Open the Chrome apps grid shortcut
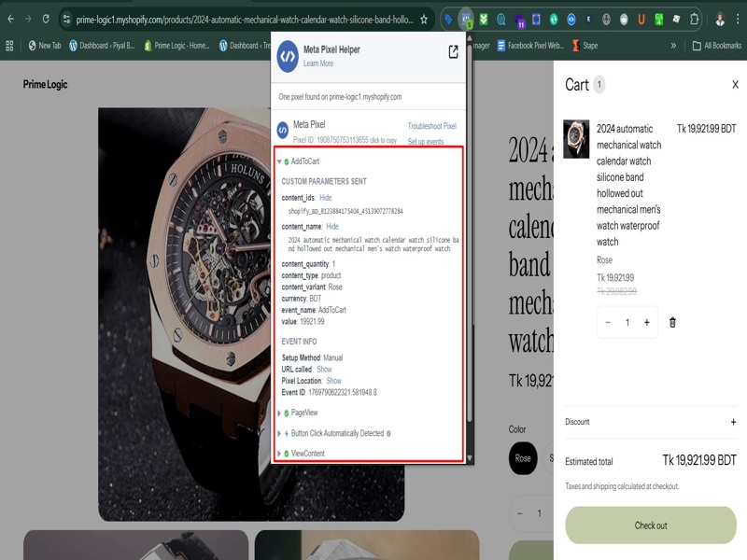 (x=9, y=46)
